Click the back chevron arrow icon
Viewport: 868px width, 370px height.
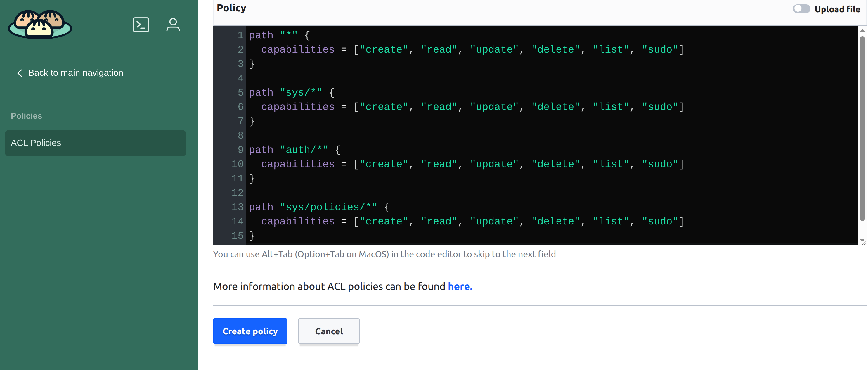click(20, 73)
